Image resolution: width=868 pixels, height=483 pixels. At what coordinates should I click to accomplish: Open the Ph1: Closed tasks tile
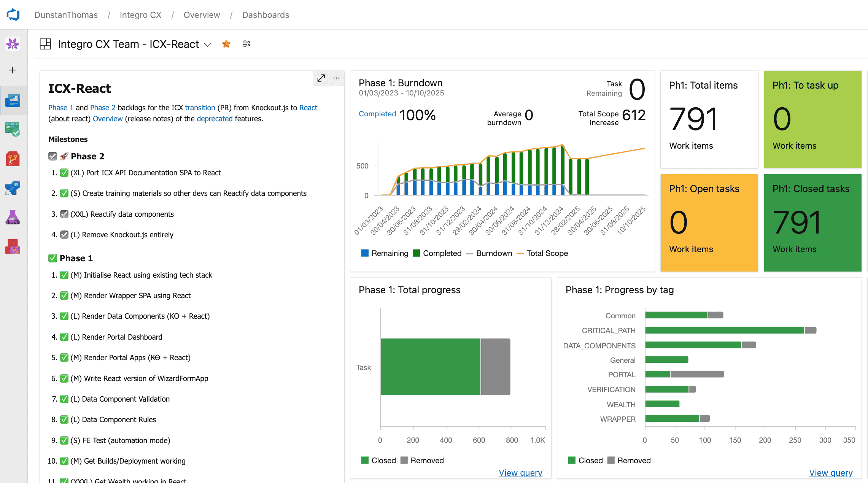(x=813, y=223)
